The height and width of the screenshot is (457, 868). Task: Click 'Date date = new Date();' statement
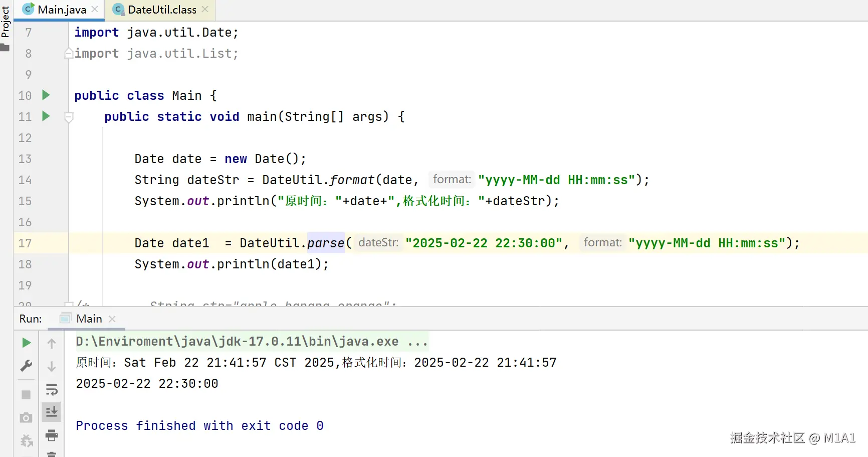[221, 159]
